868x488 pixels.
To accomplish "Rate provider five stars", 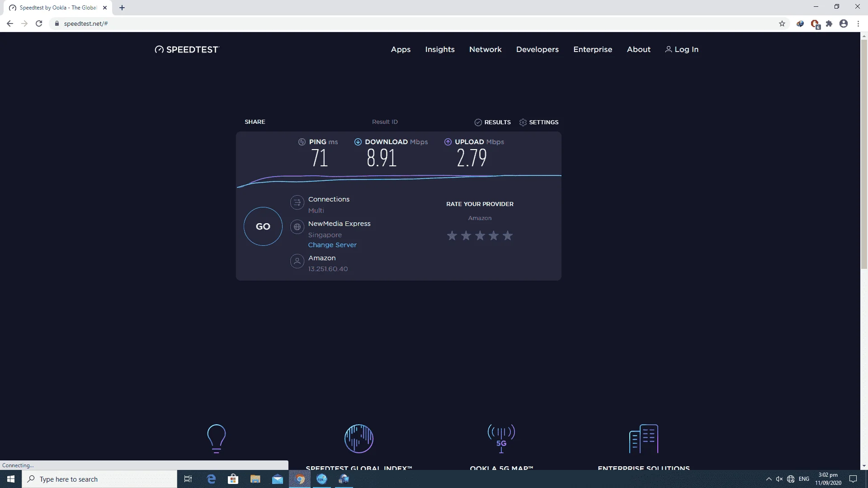I will click(508, 235).
